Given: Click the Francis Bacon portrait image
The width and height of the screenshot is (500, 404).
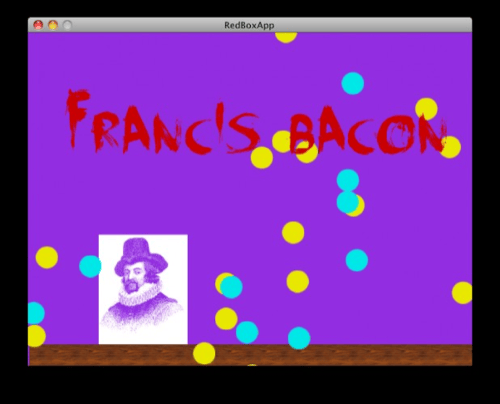Looking at the screenshot, I should click(x=143, y=289).
